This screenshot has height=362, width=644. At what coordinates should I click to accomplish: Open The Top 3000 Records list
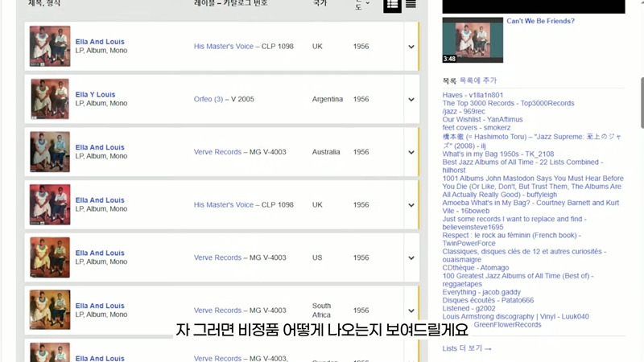pyautogui.click(x=508, y=104)
